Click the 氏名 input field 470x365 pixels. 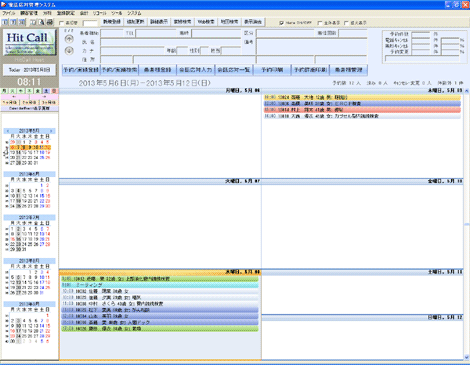pyautogui.click(x=171, y=42)
